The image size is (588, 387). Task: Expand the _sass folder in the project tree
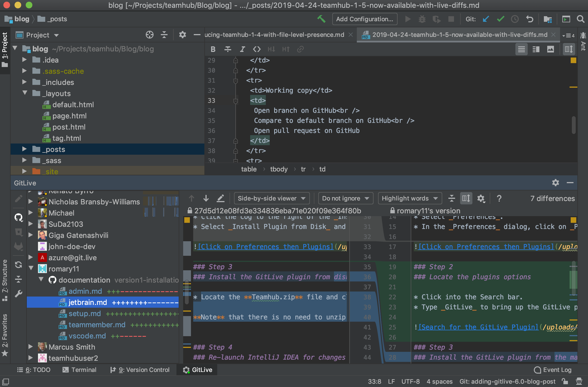[24, 160]
